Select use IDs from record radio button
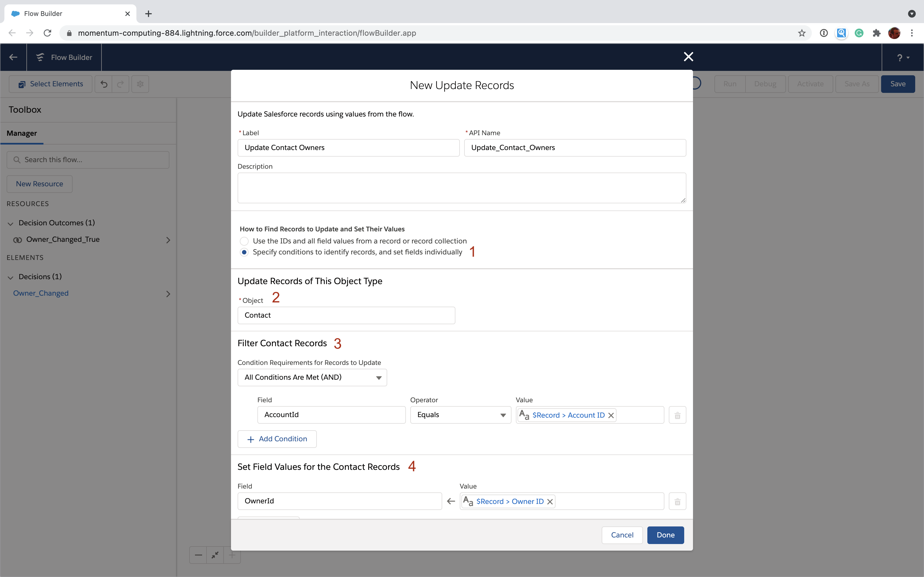Viewport: 924px width, 577px height. tap(243, 241)
